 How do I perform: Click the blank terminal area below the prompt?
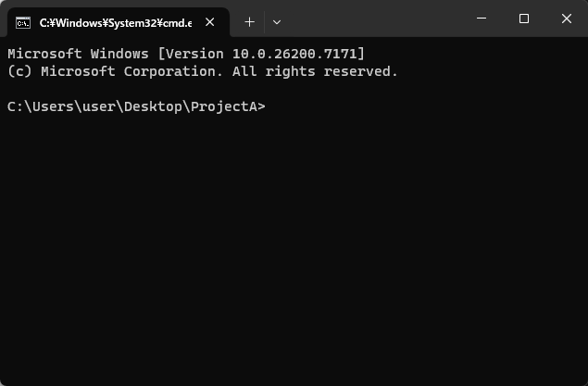click(294, 259)
